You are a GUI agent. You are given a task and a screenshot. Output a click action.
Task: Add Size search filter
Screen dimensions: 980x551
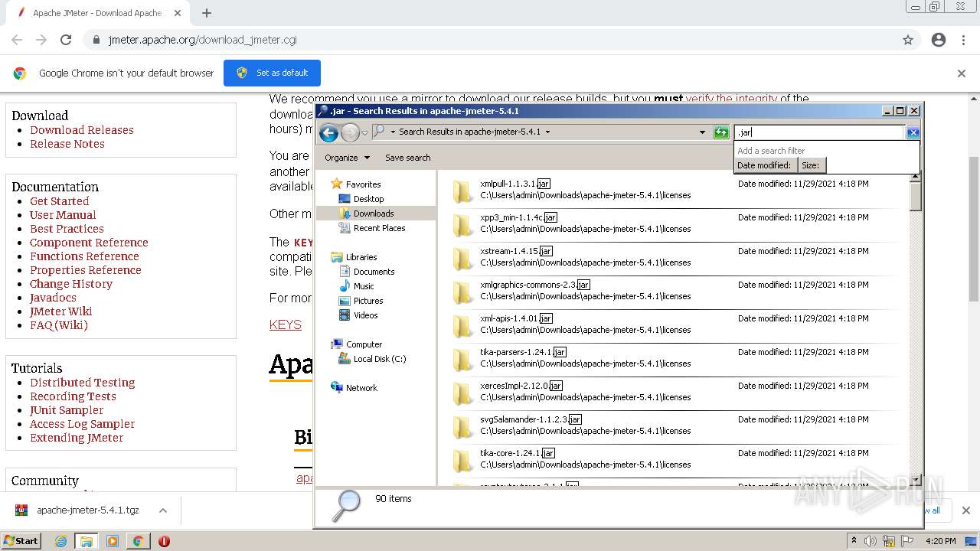coord(811,165)
